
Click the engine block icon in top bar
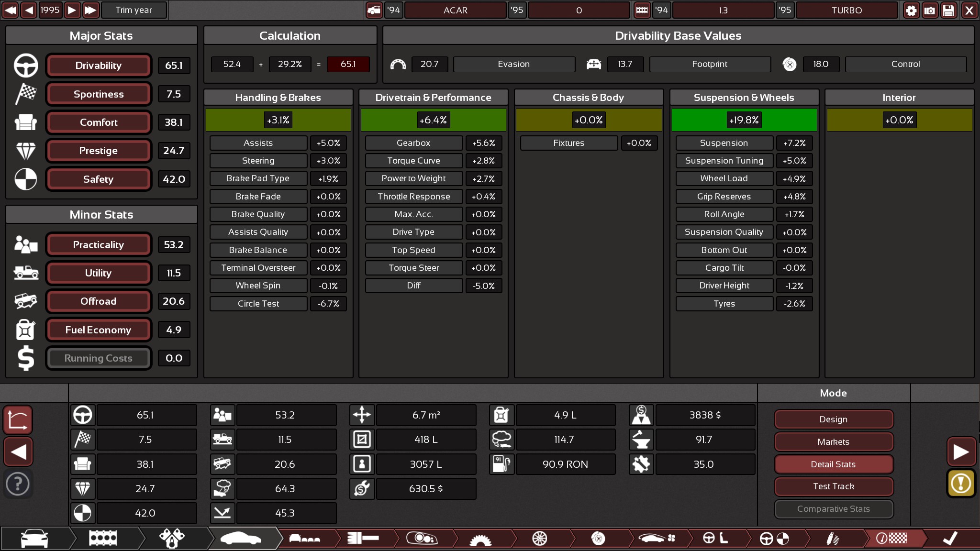coord(642,10)
